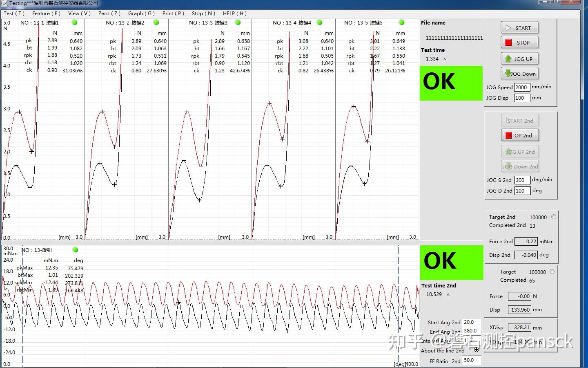Image resolution: width=588 pixels, height=368 pixels.
Task: Click the Start Ang 2nd input field
Action: point(472,322)
